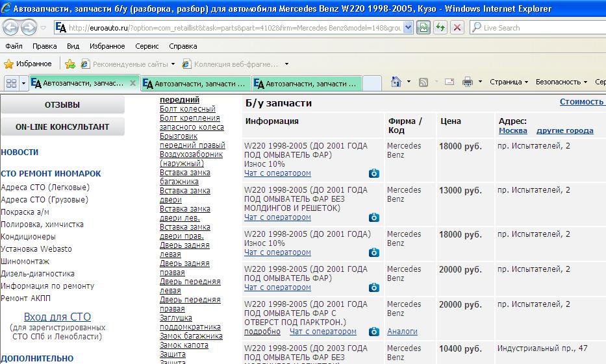The height and width of the screenshot is (364, 606).
Task: Add to favorites bar star icon
Action: click(70, 64)
